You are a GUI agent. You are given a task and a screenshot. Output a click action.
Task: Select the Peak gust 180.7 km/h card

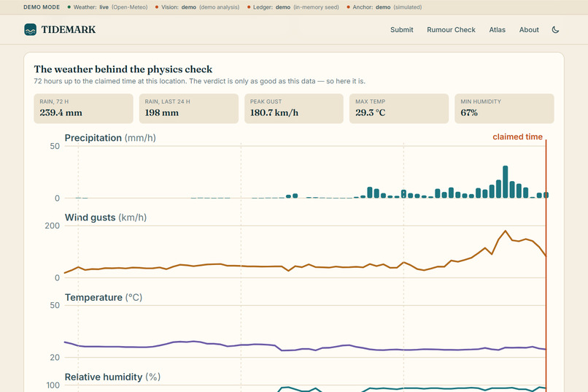293,109
